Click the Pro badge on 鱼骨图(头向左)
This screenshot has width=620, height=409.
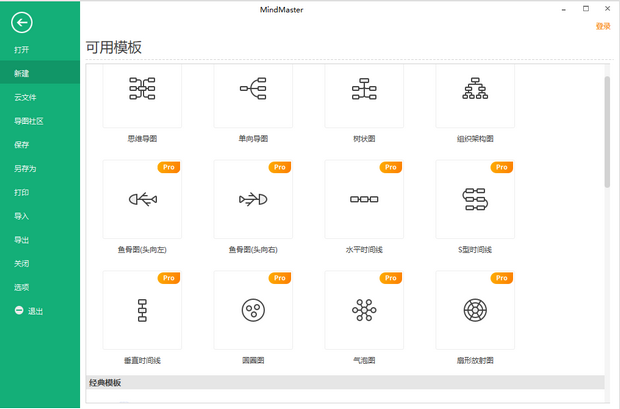[x=169, y=167]
